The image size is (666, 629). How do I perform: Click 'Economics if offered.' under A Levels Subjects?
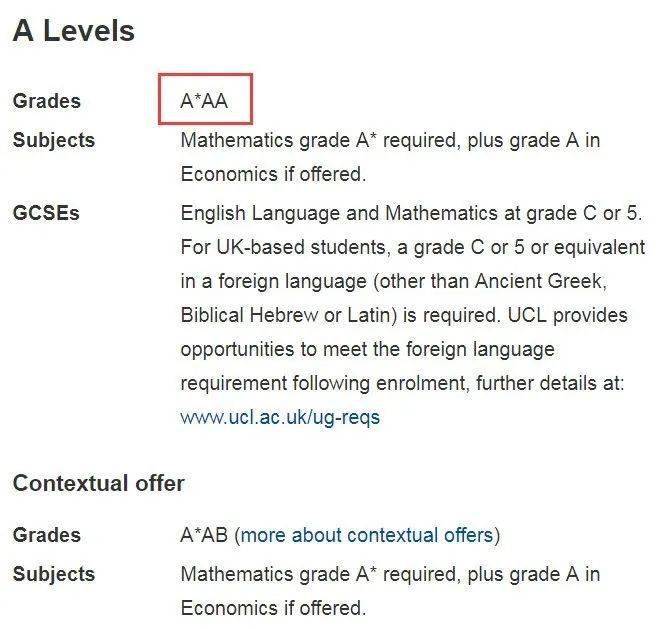(x=272, y=174)
